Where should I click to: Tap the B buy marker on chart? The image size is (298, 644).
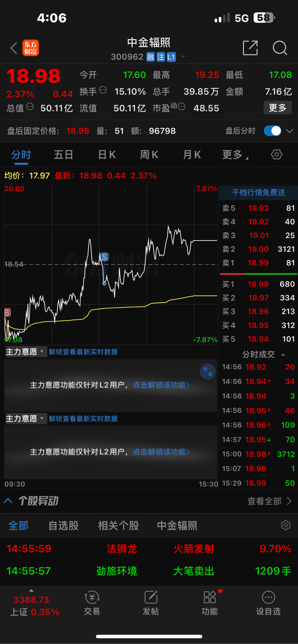click(7, 312)
